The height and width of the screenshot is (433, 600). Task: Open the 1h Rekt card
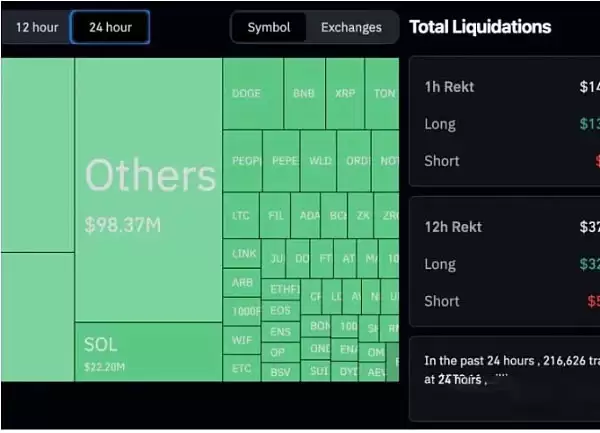[504, 120]
